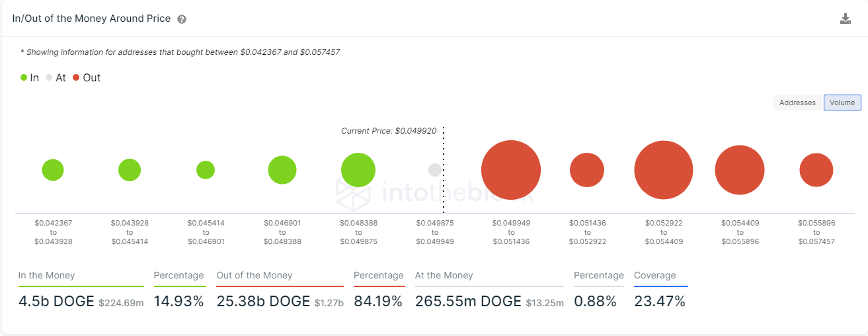This screenshot has height=336, width=868.
Task: Click the red bubble above $0.055896 range
Action: point(816,170)
